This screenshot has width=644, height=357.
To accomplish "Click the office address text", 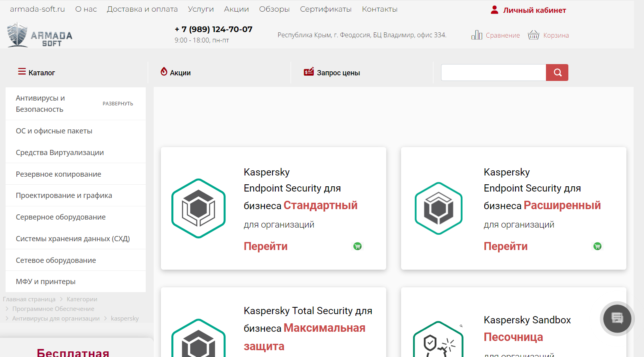I will click(x=362, y=35).
